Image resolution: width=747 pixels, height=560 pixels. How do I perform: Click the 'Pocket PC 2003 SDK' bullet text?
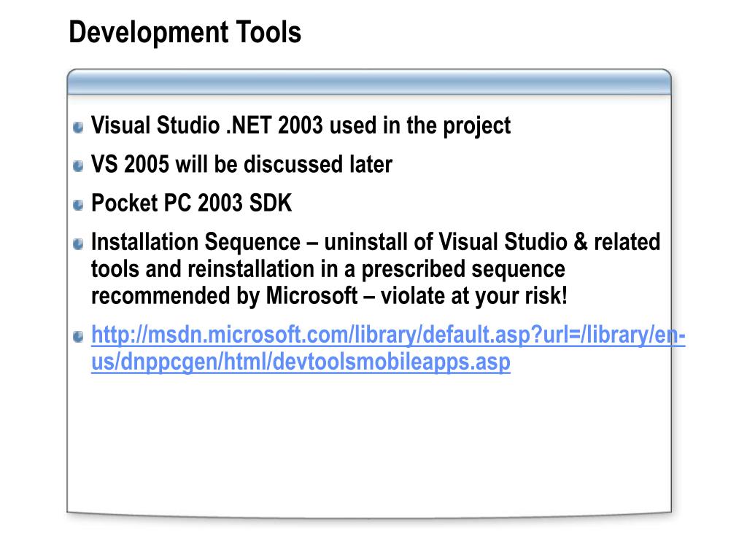(192, 203)
